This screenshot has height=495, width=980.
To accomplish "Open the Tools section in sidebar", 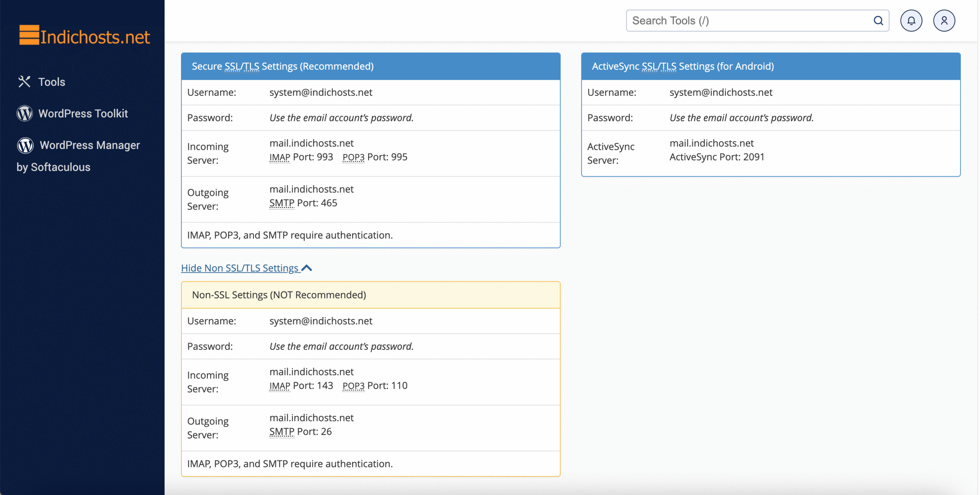I will coord(51,82).
